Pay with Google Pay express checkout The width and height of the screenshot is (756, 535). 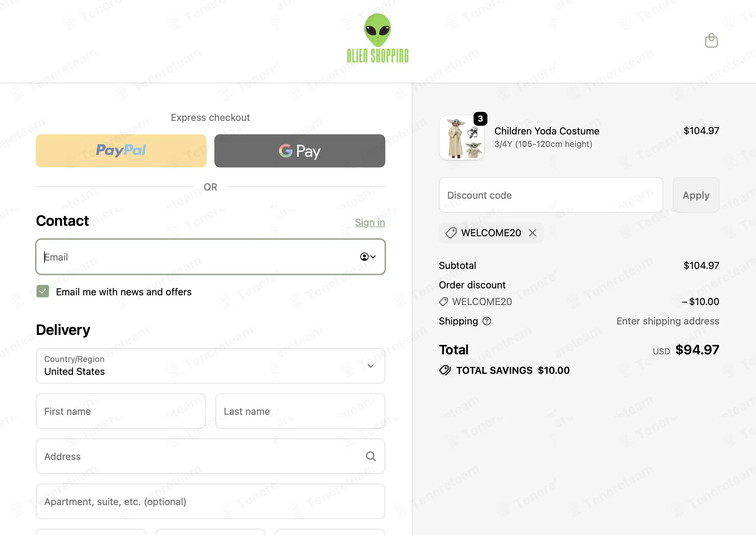(x=299, y=151)
